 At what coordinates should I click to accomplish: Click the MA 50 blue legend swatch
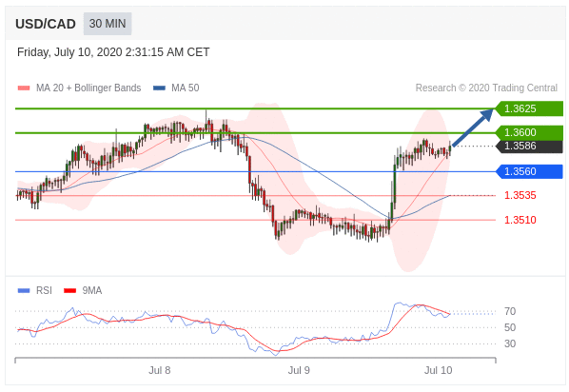pos(159,88)
